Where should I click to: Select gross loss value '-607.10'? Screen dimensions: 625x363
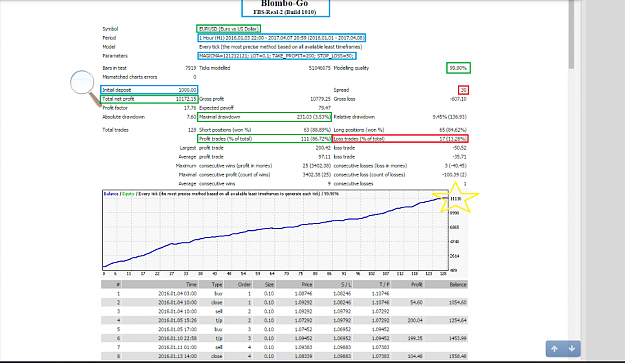(458, 99)
